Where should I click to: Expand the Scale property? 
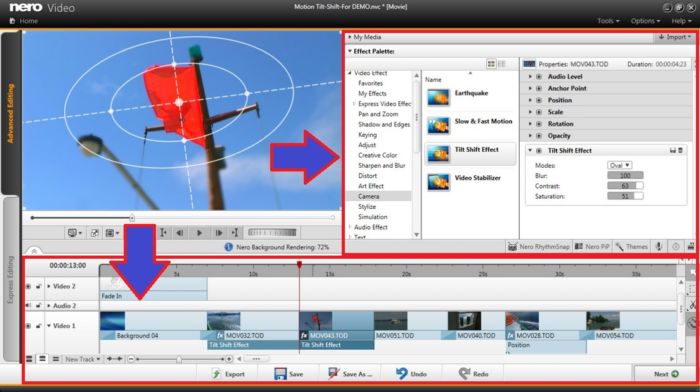pyautogui.click(x=530, y=112)
